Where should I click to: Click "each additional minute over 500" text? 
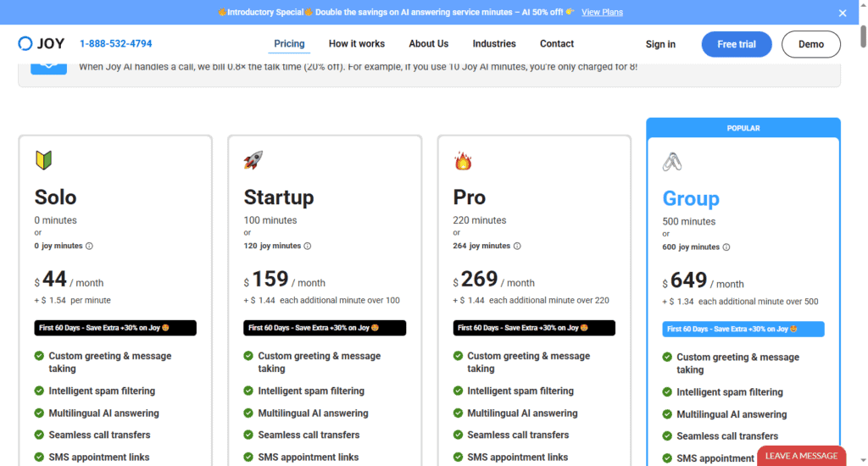(758, 301)
